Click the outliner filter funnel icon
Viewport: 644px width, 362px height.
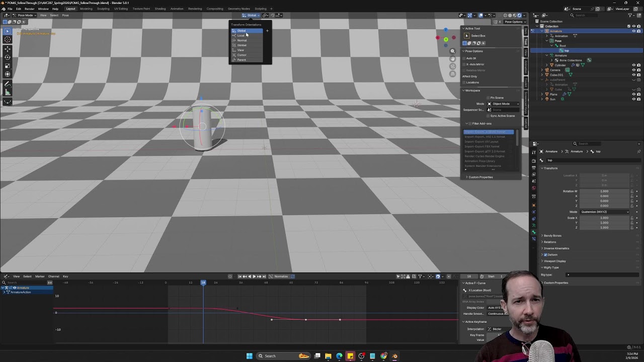coord(630,15)
